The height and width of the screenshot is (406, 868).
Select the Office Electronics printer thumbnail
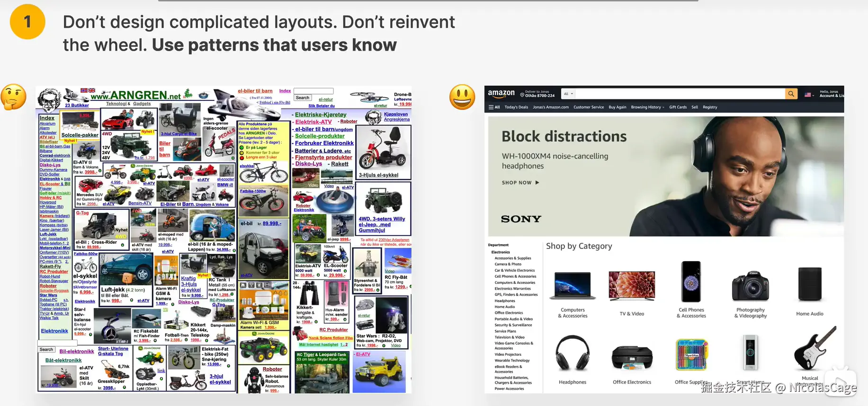pyautogui.click(x=632, y=358)
